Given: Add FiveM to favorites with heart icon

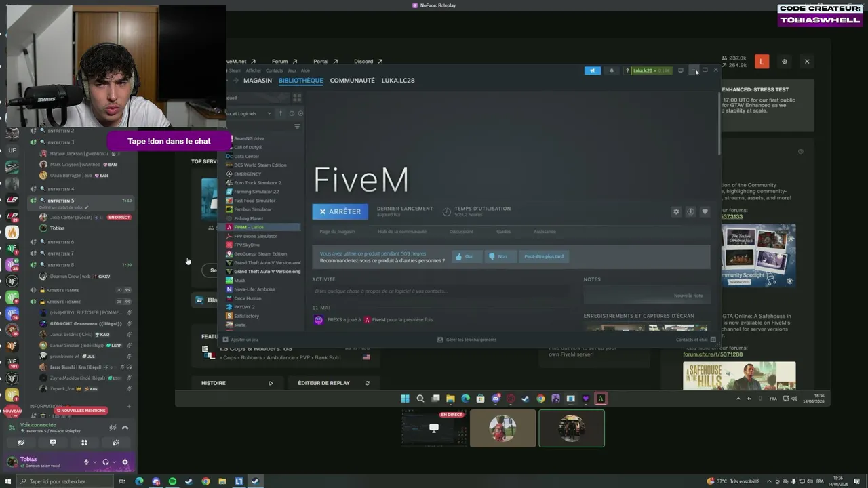Looking at the screenshot, I should click(x=705, y=211).
